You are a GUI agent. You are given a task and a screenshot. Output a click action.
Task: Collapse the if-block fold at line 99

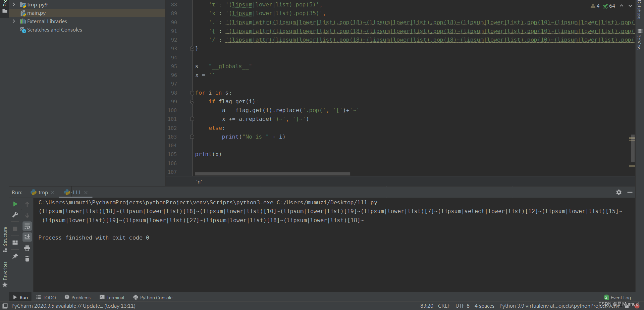pos(192,102)
